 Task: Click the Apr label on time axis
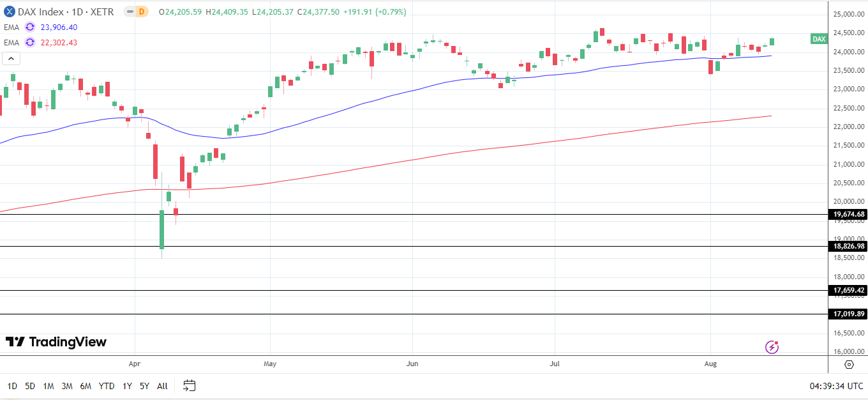tap(135, 364)
